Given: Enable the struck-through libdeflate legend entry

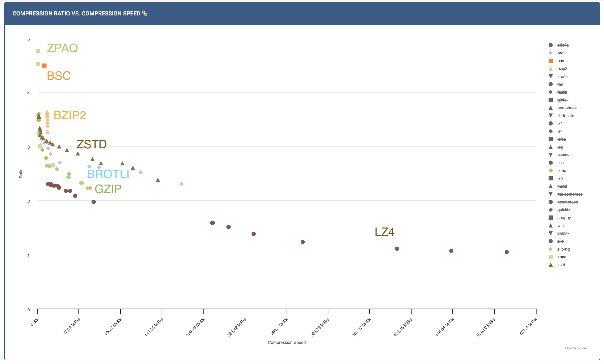Looking at the screenshot, I should click(566, 116).
